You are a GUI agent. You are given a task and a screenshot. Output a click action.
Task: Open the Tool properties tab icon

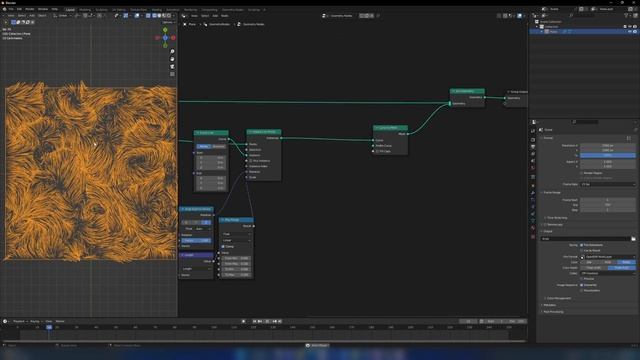point(533,131)
